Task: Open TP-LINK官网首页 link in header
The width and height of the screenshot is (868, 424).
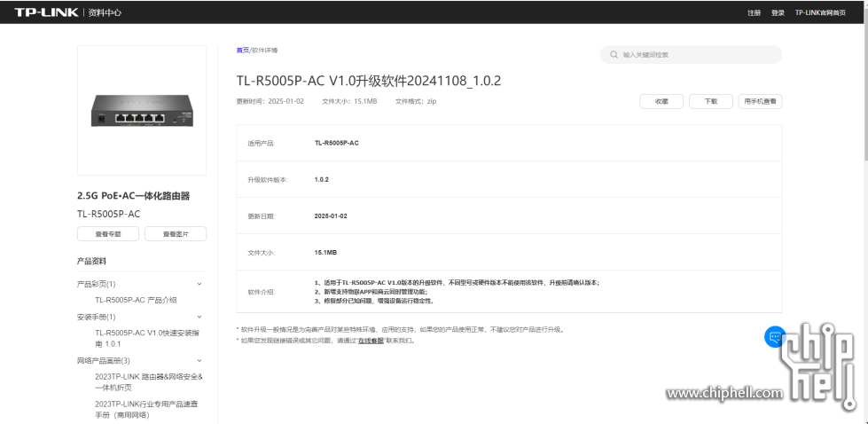Action: point(820,12)
